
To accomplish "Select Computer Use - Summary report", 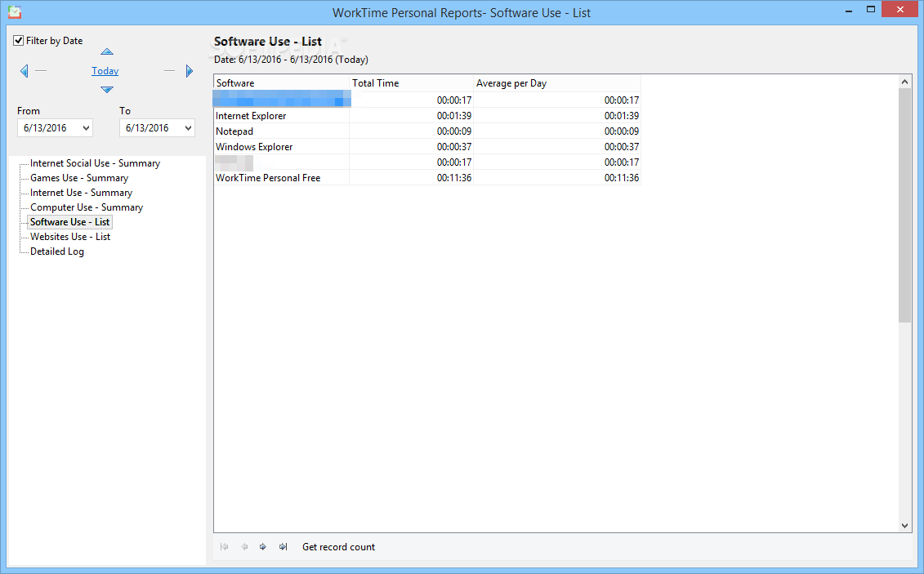I will 87,207.
